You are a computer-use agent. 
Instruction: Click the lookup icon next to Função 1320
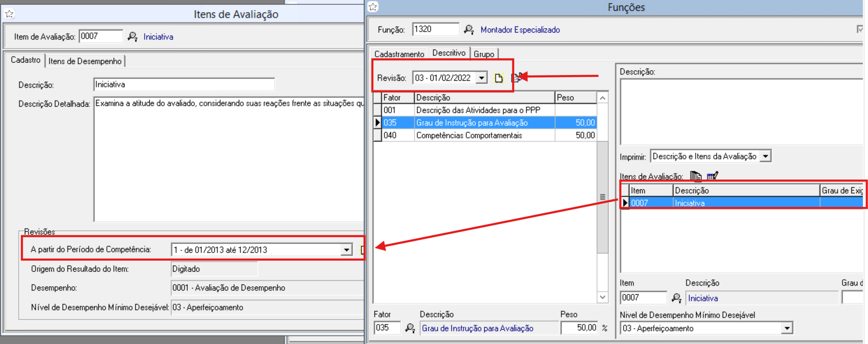pos(469,30)
